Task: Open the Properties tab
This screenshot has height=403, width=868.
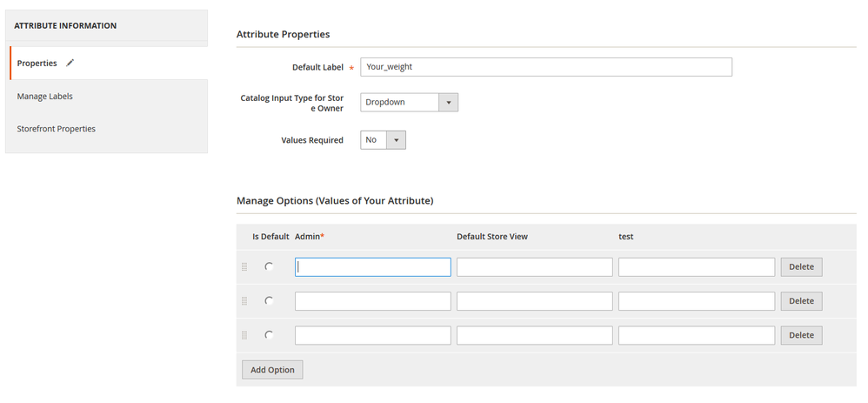Action: [37, 64]
